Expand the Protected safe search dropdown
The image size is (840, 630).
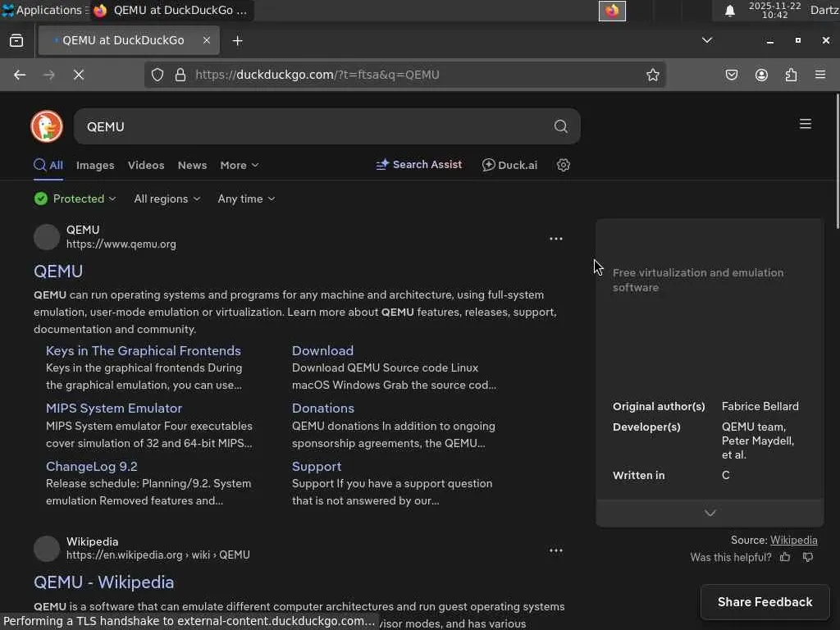pos(75,199)
